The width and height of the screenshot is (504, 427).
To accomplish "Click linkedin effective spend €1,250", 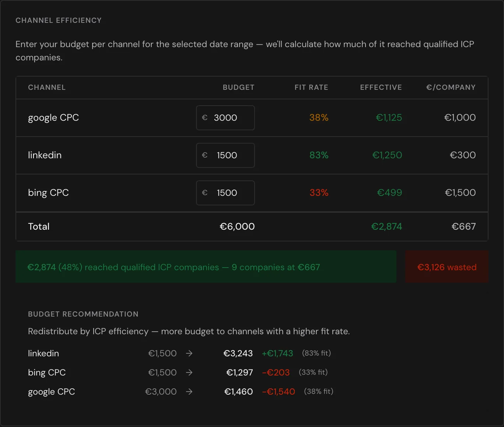I will [387, 155].
